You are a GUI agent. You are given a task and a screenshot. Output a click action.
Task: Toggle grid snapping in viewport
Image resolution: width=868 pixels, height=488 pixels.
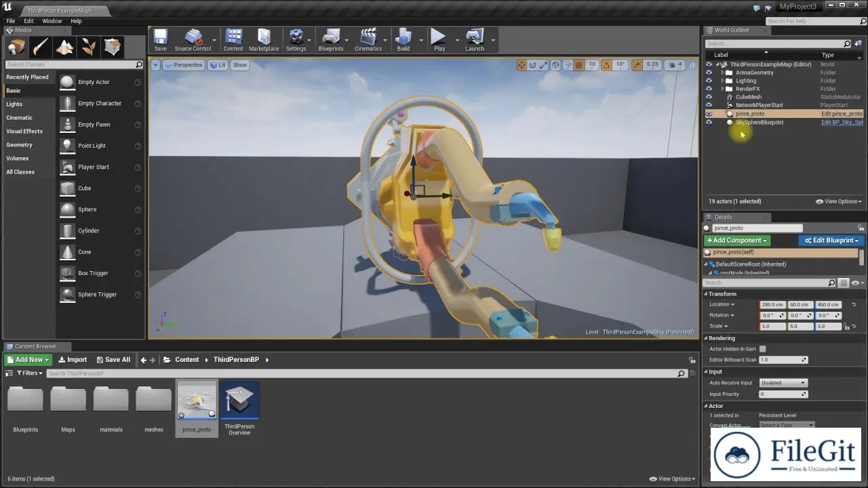(x=579, y=65)
